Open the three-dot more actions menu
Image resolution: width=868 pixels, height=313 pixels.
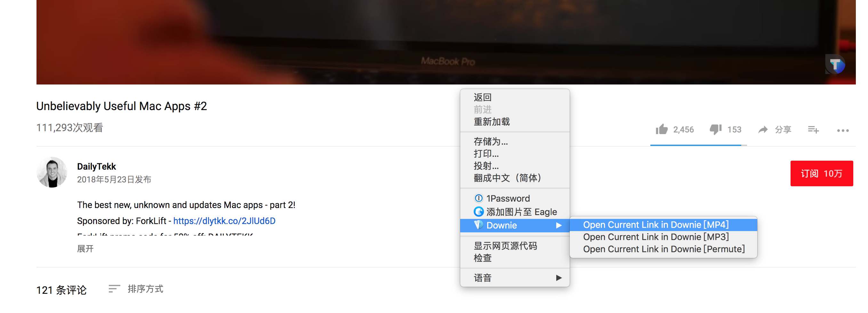click(x=843, y=130)
